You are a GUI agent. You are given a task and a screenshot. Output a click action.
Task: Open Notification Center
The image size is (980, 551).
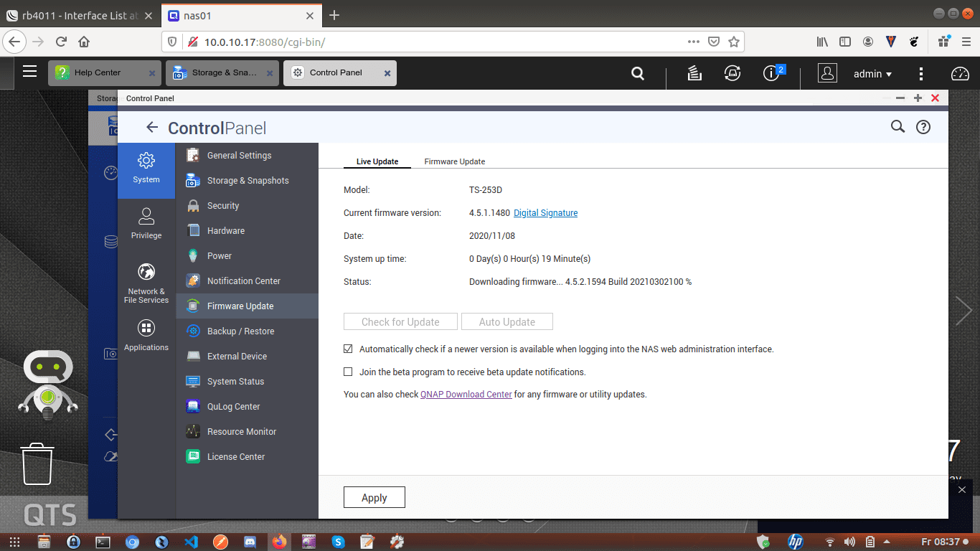pyautogui.click(x=247, y=281)
